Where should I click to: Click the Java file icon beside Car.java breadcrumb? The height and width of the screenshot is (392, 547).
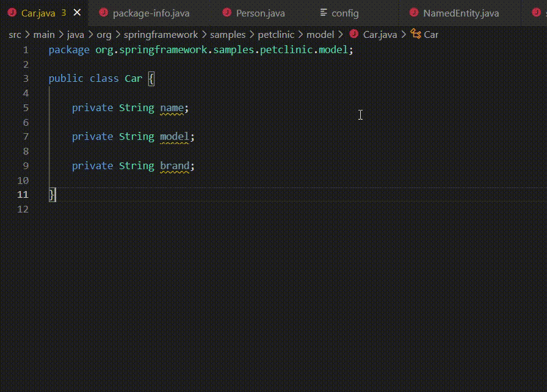click(x=353, y=35)
